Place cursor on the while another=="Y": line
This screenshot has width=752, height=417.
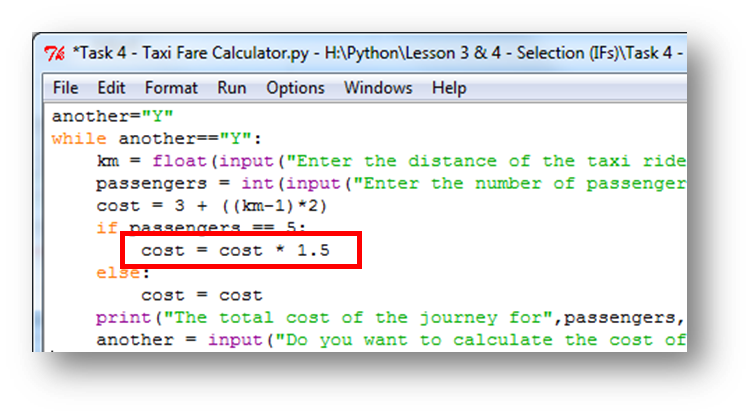click(x=156, y=139)
